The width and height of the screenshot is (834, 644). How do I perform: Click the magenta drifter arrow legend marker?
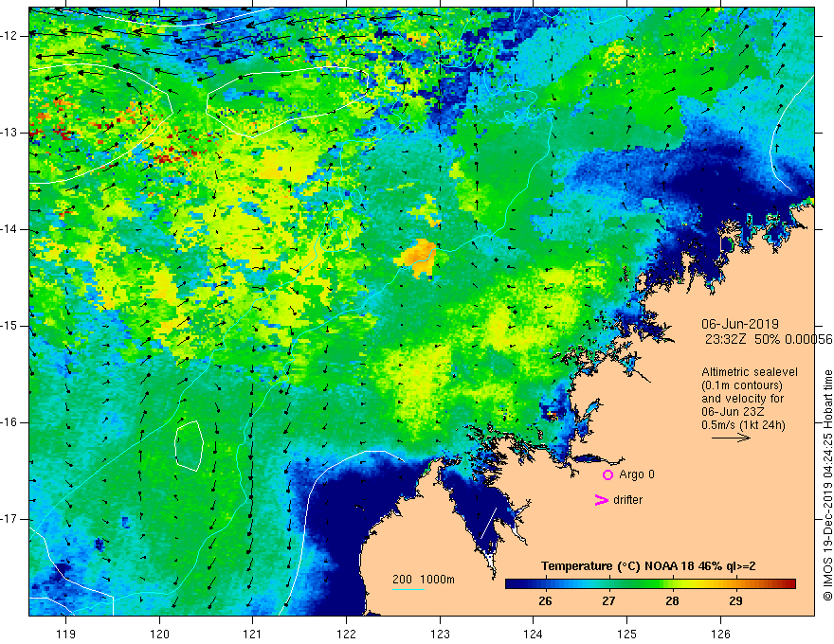601,500
